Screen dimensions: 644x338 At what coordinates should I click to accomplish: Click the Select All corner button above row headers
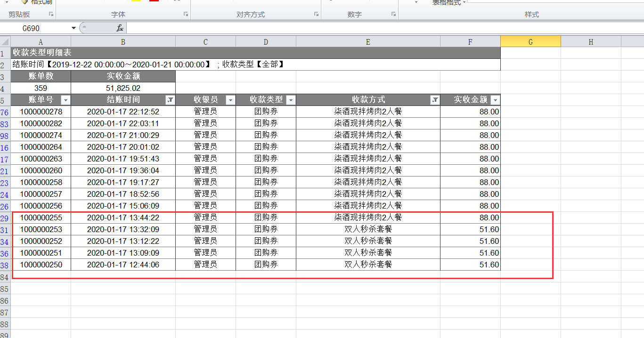click(4, 41)
